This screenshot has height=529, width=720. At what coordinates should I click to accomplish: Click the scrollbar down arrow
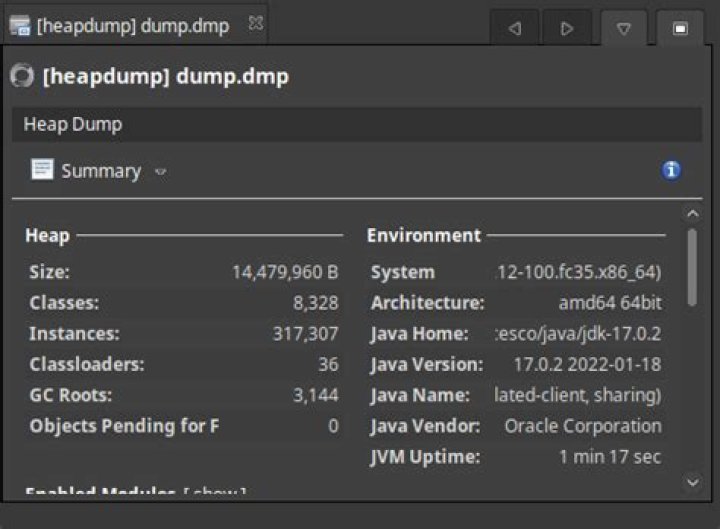tap(693, 482)
